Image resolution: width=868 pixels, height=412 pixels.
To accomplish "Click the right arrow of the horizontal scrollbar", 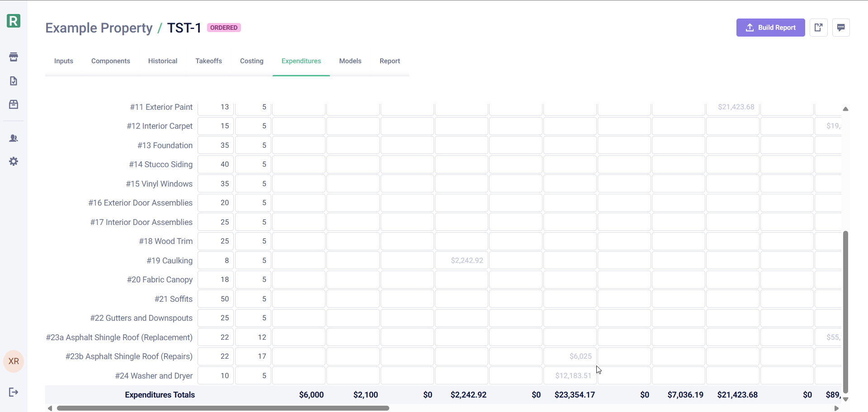I will [x=836, y=408].
